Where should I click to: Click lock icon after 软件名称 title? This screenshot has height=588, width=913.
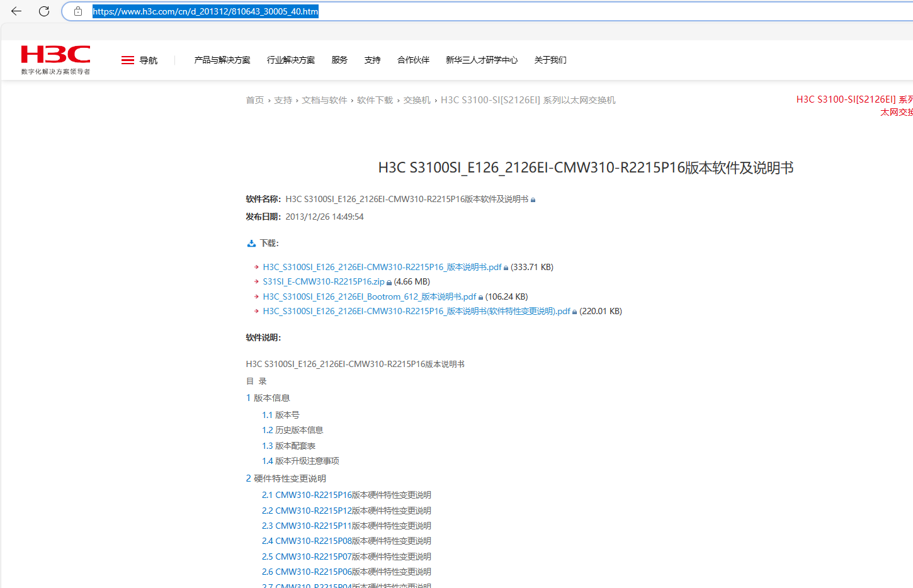coord(533,200)
